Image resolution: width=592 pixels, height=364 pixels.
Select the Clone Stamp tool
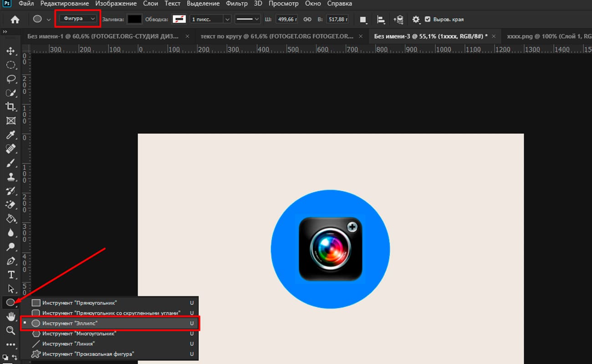point(10,177)
